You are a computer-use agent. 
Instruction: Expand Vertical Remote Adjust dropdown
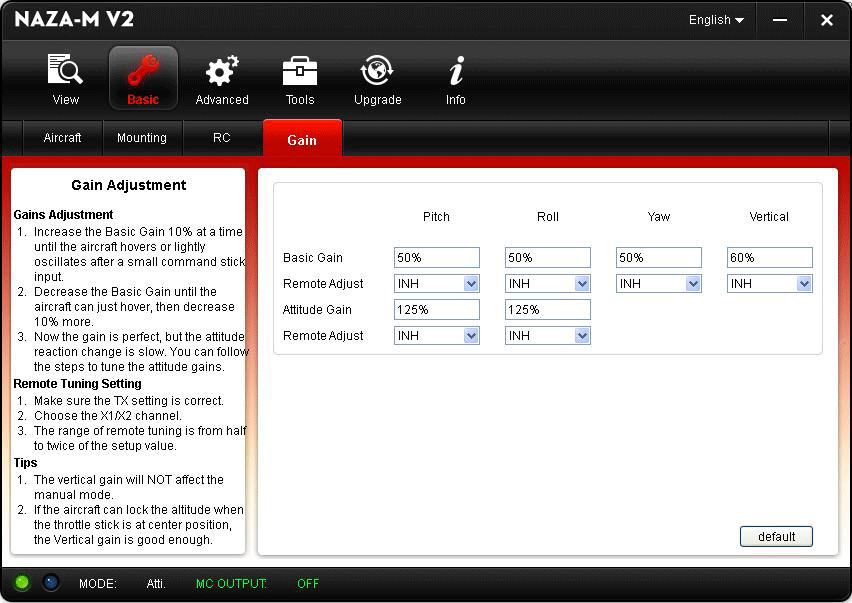point(769,284)
